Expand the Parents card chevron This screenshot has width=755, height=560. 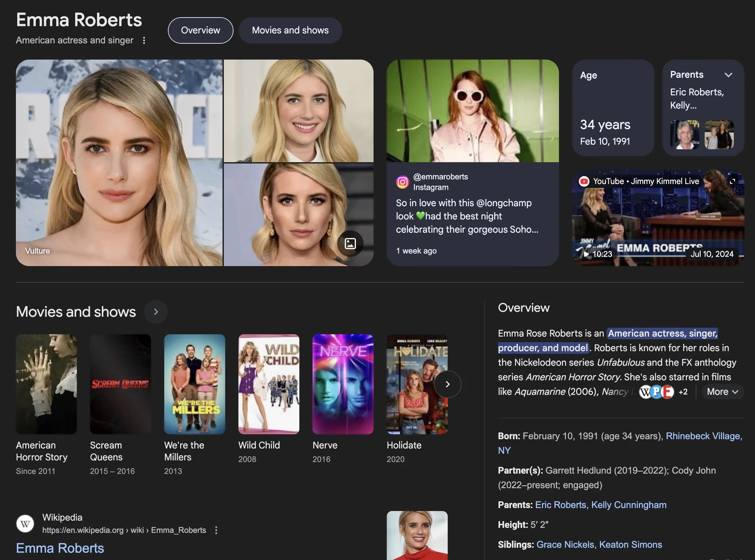[x=728, y=75]
